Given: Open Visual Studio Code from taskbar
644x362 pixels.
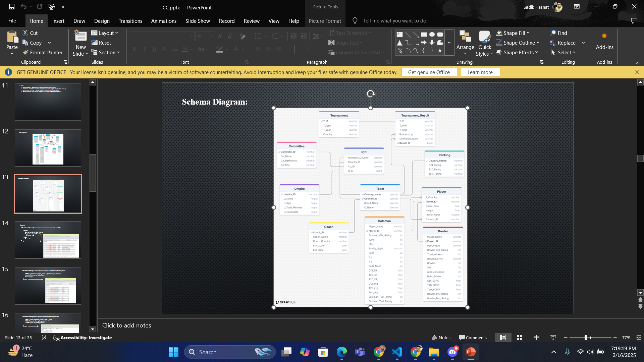Looking at the screenshot, I should click(x=397, y=352).
